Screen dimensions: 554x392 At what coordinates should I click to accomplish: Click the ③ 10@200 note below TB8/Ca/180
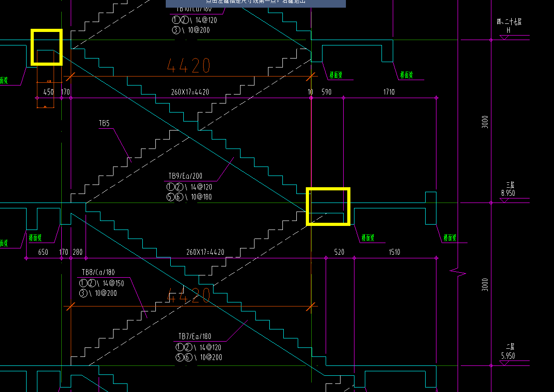98,293
